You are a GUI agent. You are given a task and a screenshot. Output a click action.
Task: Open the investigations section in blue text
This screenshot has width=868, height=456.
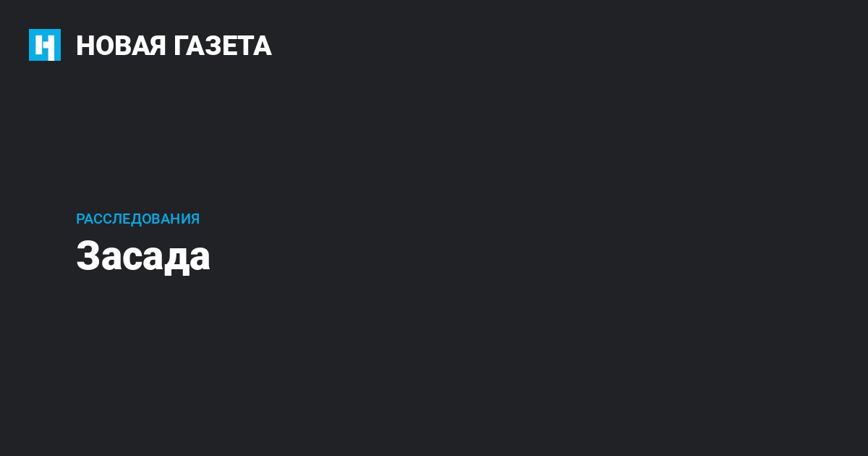pyautogui.click(x=137, y=219)
